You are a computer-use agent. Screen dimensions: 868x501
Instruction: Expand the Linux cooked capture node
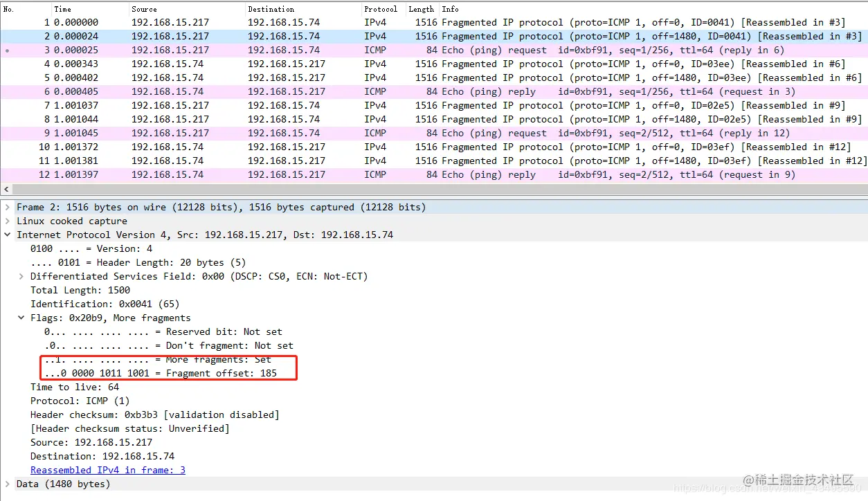pos(8,221)
